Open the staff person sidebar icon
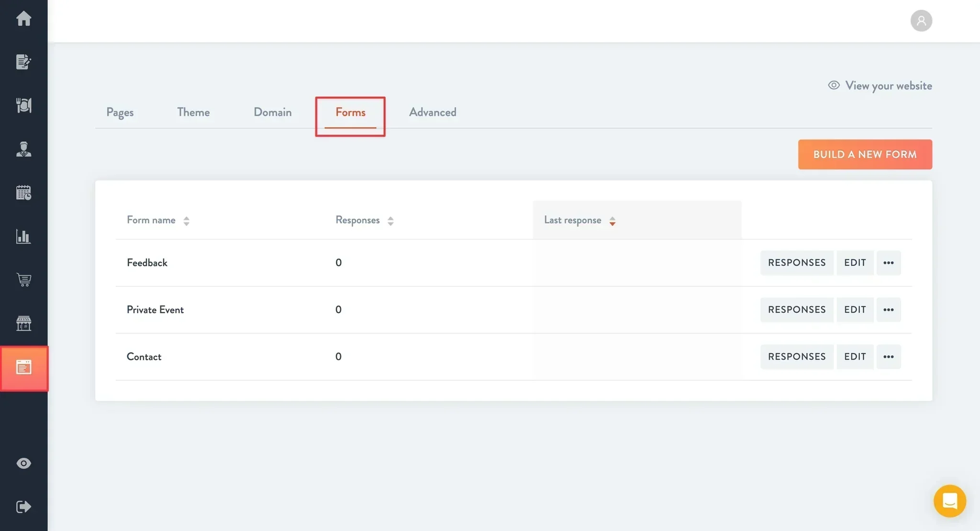Viewport: 980px width, 531px height. tap(23, 149)
